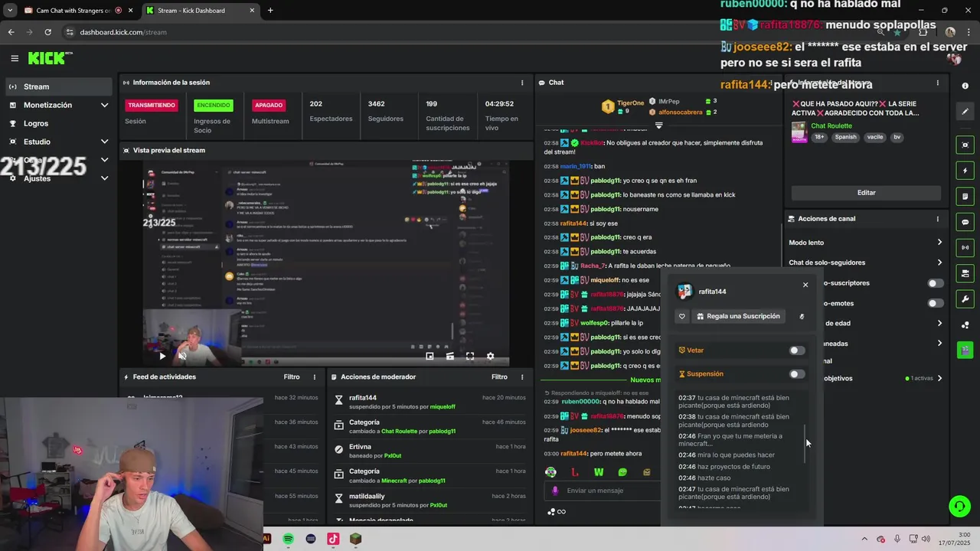Viewport: 980px width, 551px height.
Task: Unmute the stream preview volume
Action: coord(182,356)
